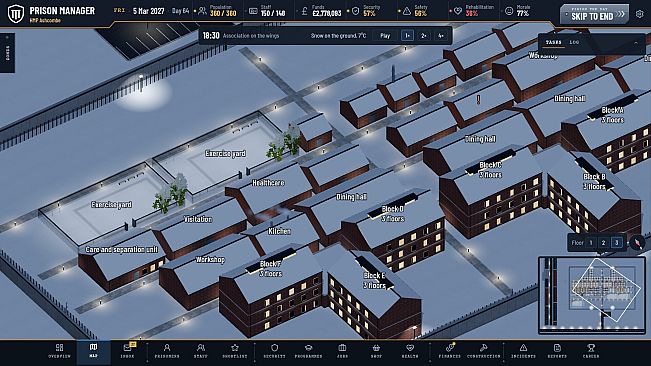Expand the Zones side tab

[7, 52]
